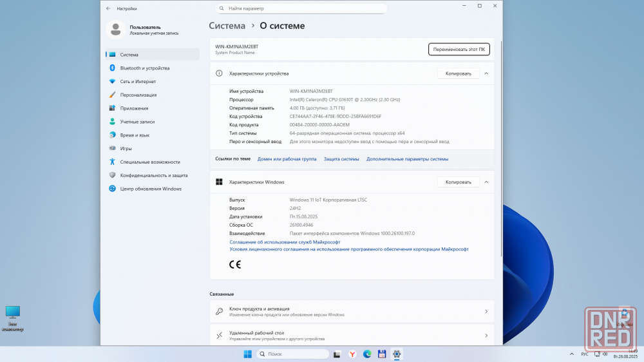Open the network tray icon
The height and width of the screenshot is (362, 644).
tap(597, 354)
